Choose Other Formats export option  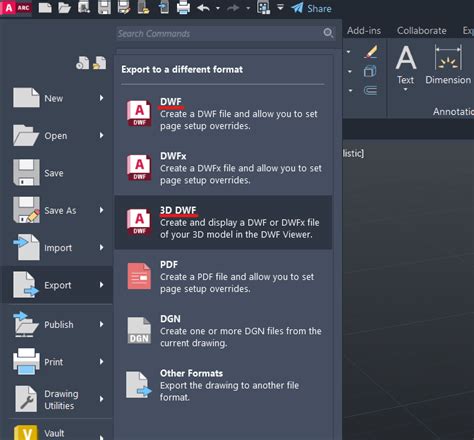pos(223,385)
